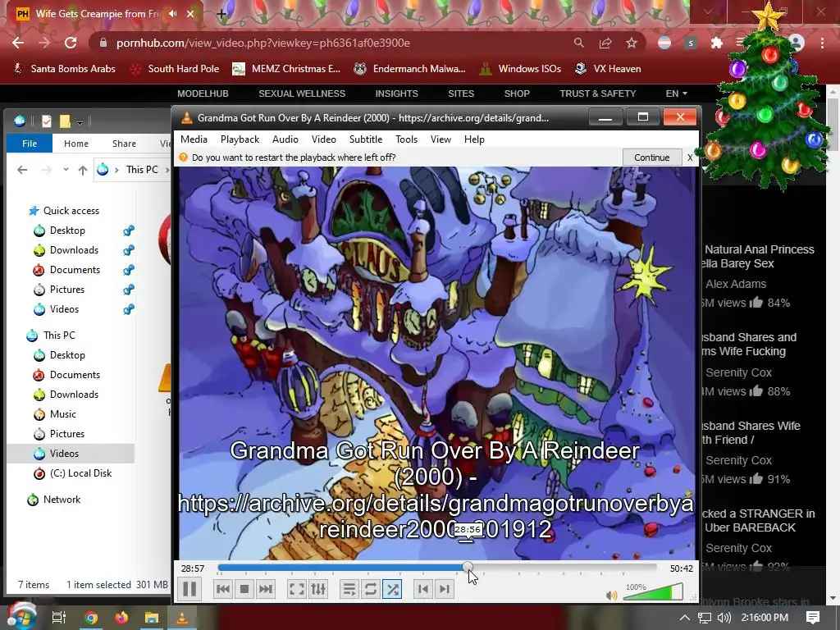Viewport: 840px width, 630px height.
Task: Click the VLC seek bar handle
Action: pos(468,568)
